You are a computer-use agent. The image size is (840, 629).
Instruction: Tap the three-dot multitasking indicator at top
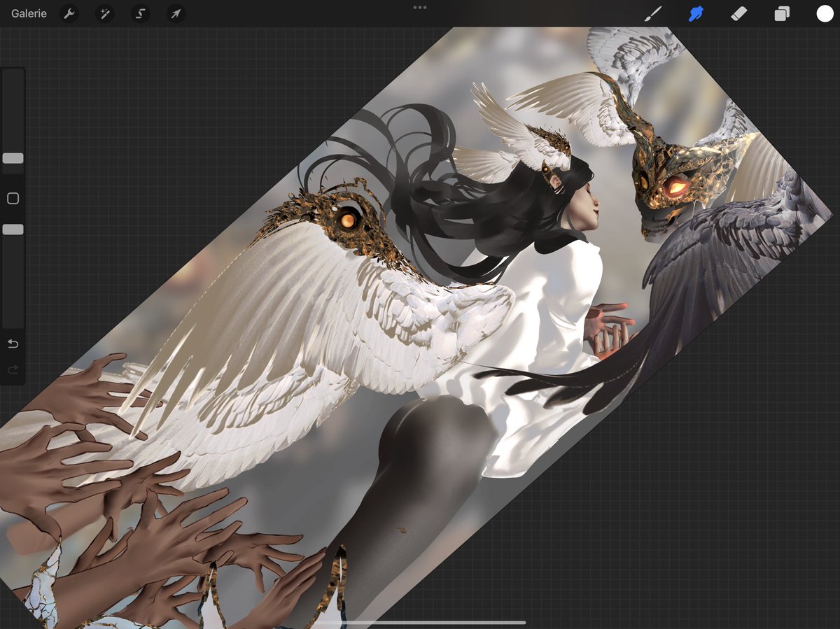(420, 7)
